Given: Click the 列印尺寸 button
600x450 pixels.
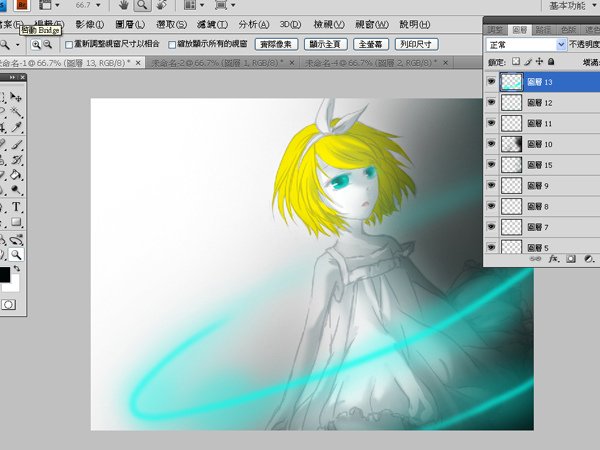Looking at the screenshot, I should coord(416,44).
